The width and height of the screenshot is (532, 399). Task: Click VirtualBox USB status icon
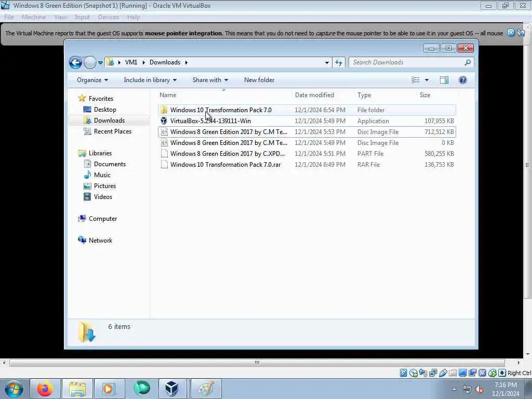(443, 373)
